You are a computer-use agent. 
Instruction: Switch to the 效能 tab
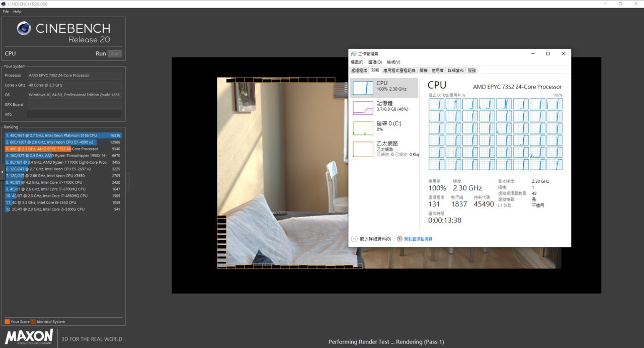(375, 71)
